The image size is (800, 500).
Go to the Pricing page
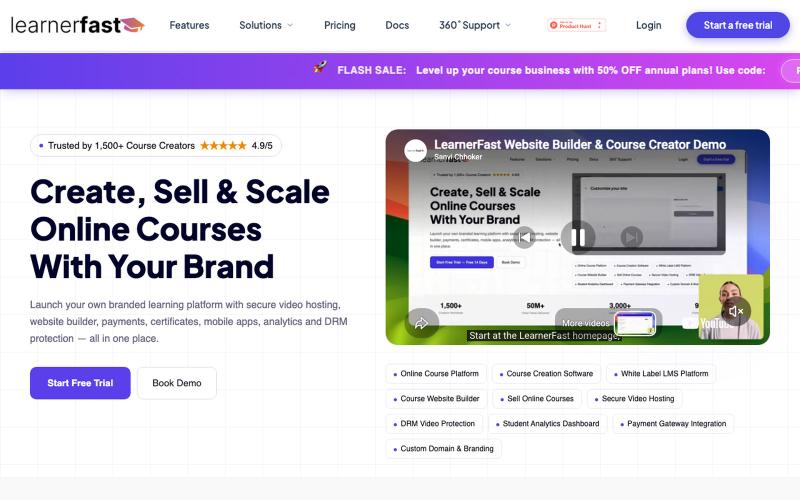pos(340,25)
